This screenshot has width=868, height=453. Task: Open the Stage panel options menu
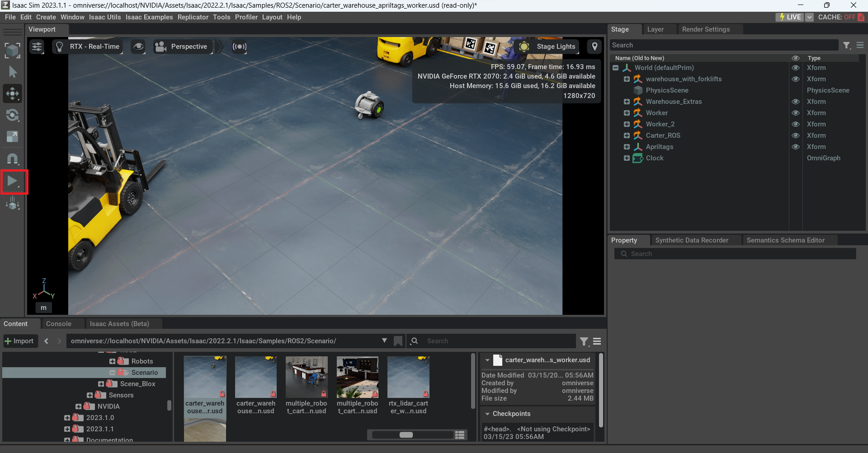click(x=860, y=45)
